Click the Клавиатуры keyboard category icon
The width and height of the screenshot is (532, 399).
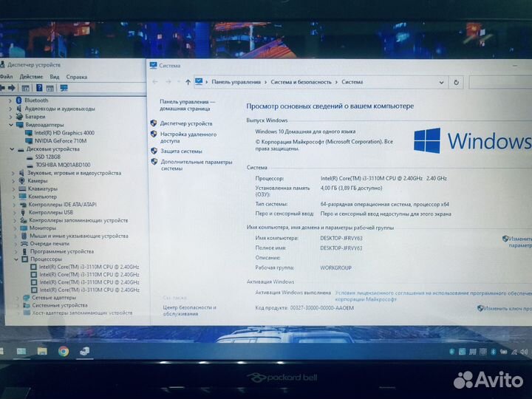[x=22, y=188]
